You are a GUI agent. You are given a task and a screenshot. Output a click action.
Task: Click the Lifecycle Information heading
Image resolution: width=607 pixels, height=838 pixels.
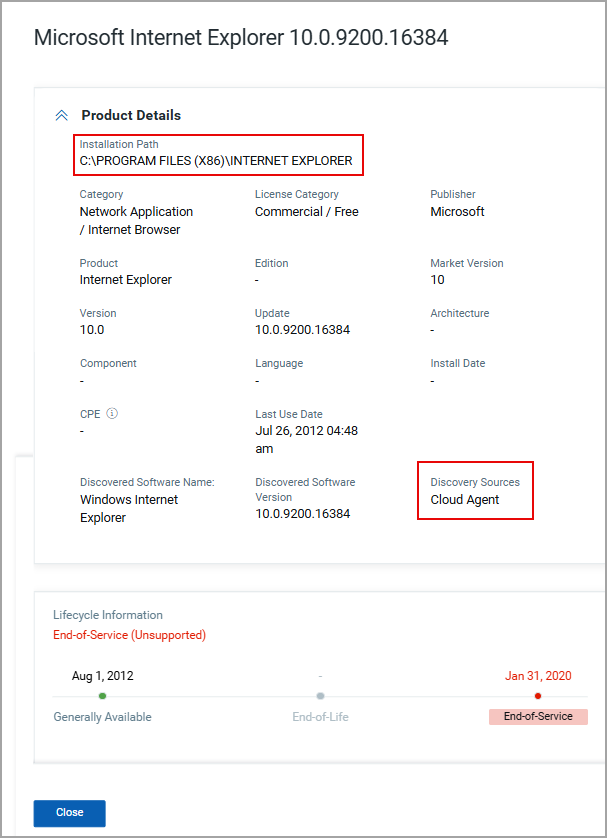pyautogui.click(x=108, y=615)
